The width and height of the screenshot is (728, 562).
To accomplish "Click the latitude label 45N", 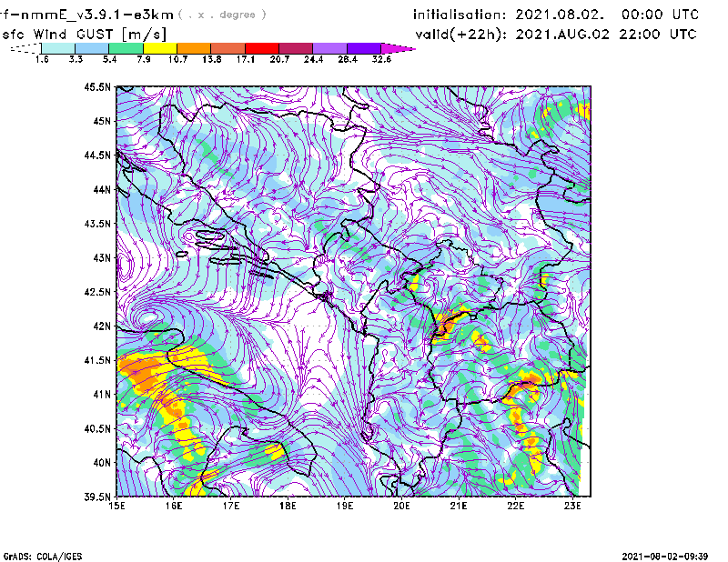I will [102, 121].
